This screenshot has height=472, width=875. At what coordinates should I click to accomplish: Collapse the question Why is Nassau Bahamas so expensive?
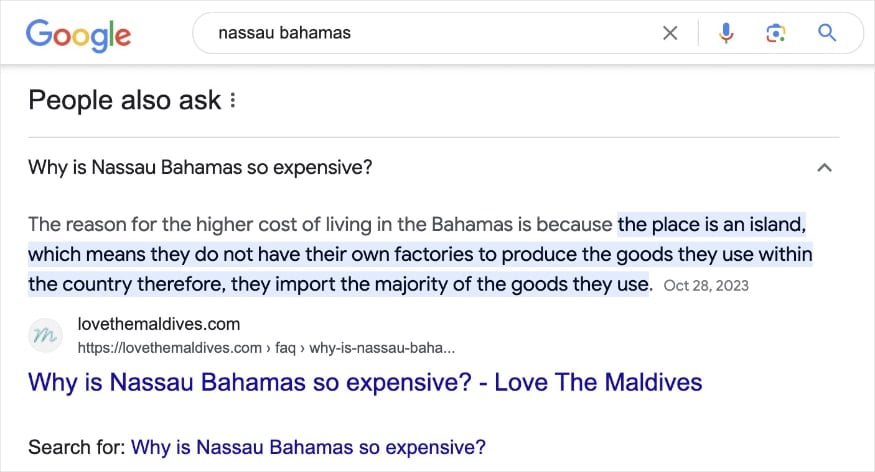pyautogui.click(x=200, y=167)
